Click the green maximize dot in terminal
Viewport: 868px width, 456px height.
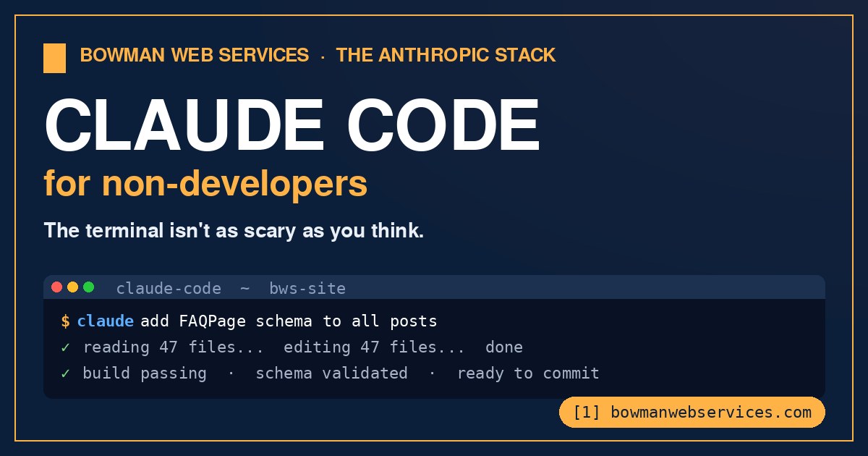coord(89,287)
